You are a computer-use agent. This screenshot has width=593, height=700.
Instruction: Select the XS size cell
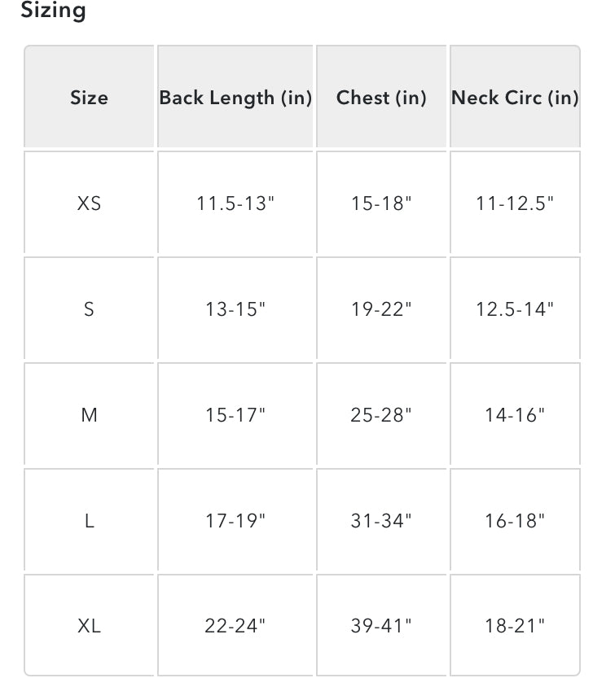click(89, 203)
